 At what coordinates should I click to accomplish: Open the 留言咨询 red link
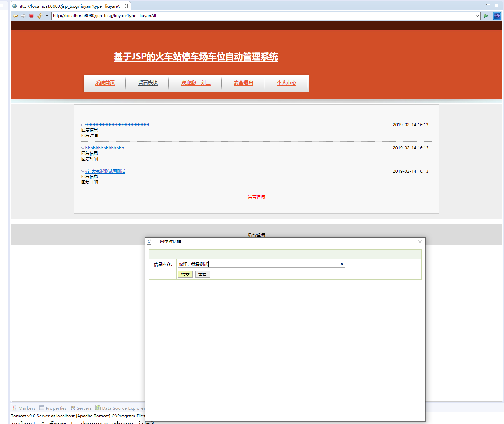pos(256,197)
